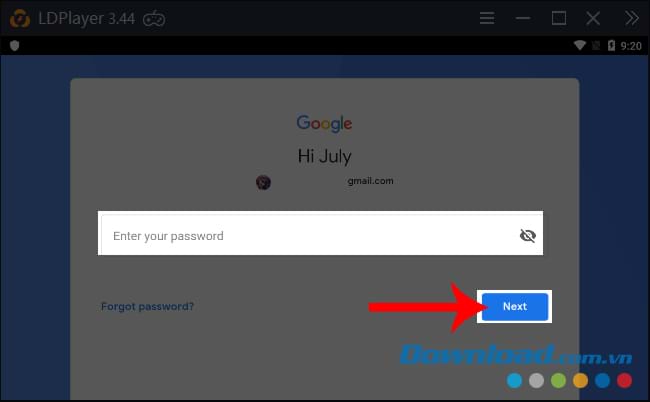Click the shield icon in the status bar
Screen dimensions: 650x402
[x=15, y=46]
